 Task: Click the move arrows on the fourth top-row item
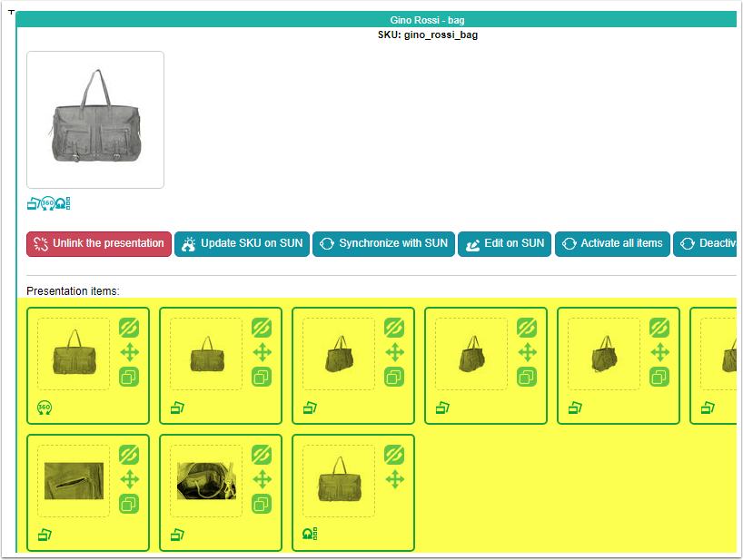pyautogui.click(x=528, y=352)
